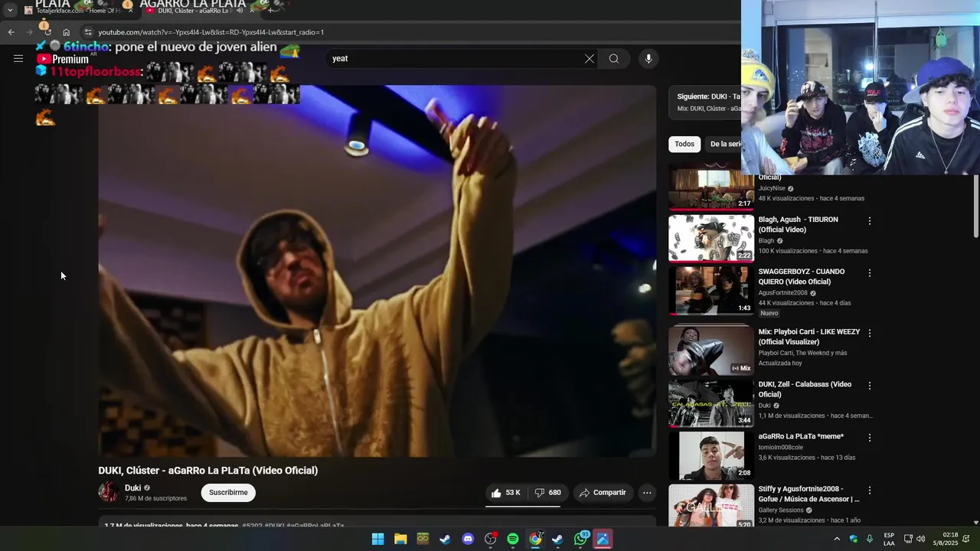980x551 pixels.
Task: Open the YouTube hamburger guide menu
Action: click(18, 59)
